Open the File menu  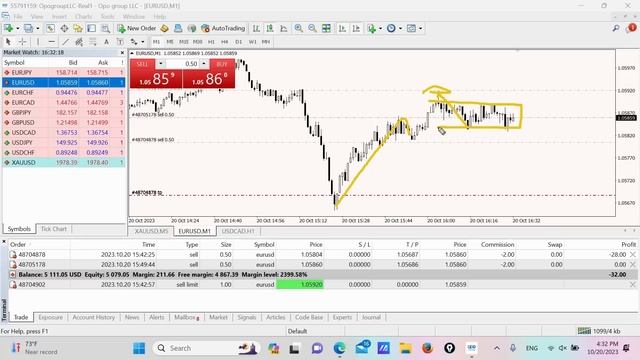click(18, 17)
